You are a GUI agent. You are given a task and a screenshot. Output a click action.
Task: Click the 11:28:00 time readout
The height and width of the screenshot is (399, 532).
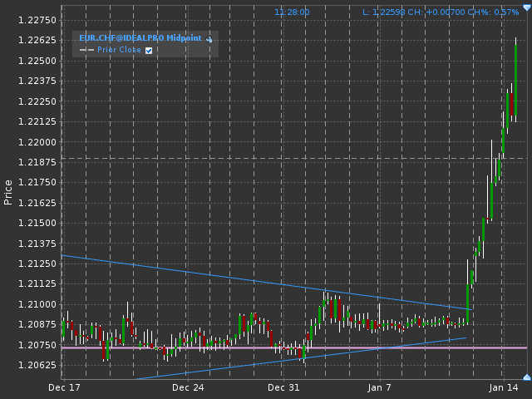tap(292, 12)
